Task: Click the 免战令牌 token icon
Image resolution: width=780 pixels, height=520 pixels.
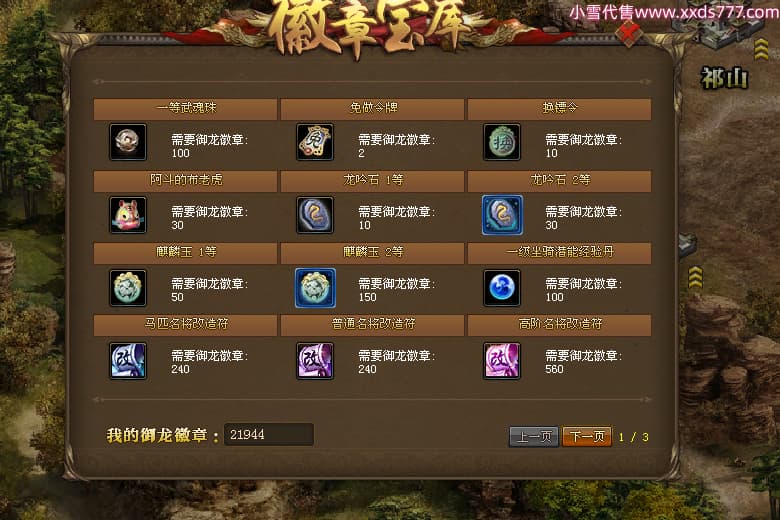Action: click(315, 142)
